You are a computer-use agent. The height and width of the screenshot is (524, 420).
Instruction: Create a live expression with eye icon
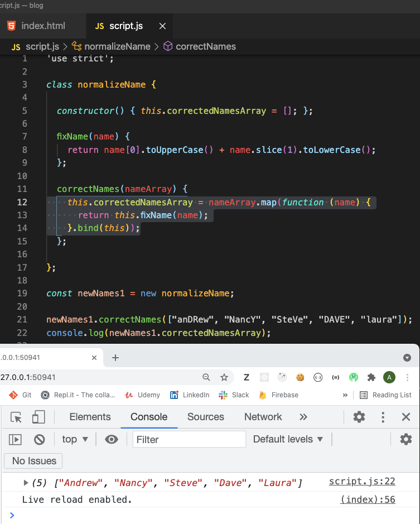112,439
